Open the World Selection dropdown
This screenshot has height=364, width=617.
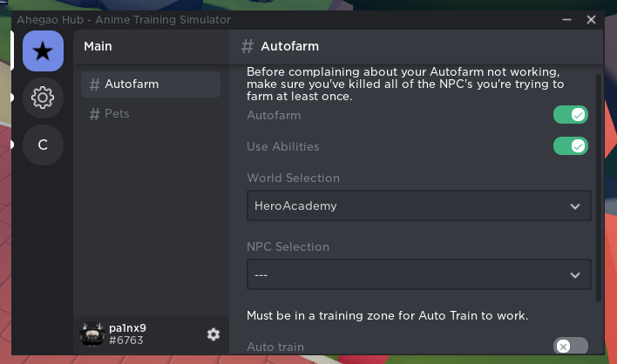coord(418,206)
